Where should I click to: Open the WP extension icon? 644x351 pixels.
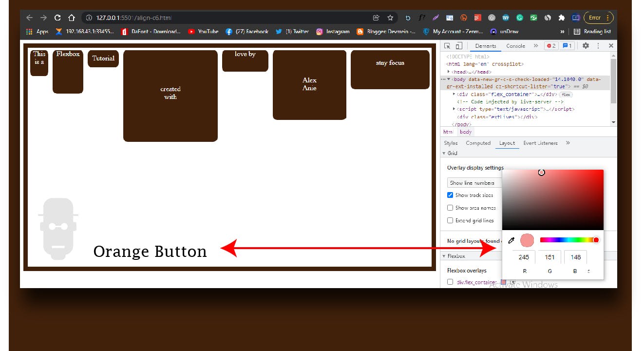[506, 18]
